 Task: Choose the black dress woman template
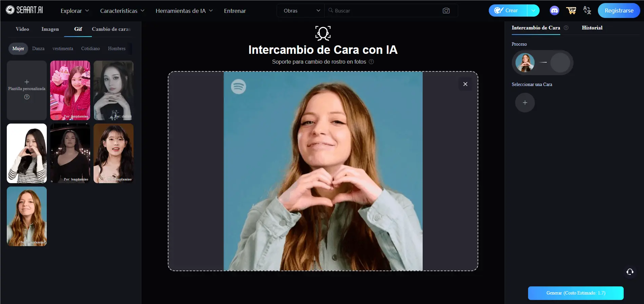pos(70,153)
